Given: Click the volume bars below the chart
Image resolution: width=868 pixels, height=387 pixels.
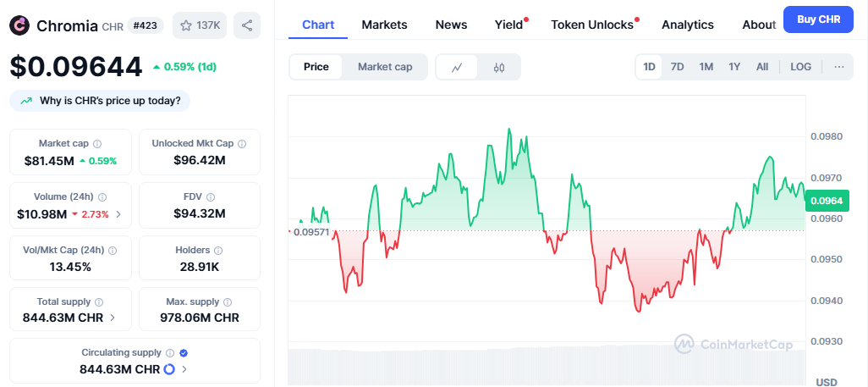Looking at the screenshot, I should (547, 366).
